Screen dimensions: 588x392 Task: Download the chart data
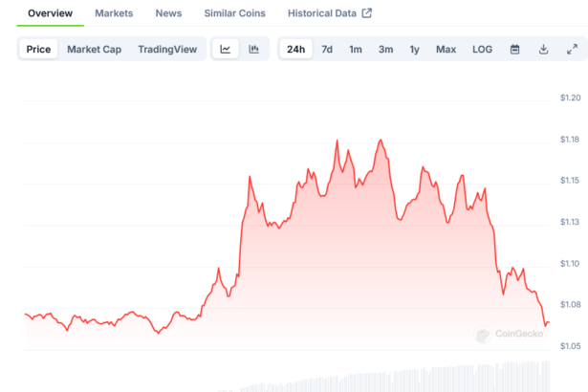(x=543, y=49)
